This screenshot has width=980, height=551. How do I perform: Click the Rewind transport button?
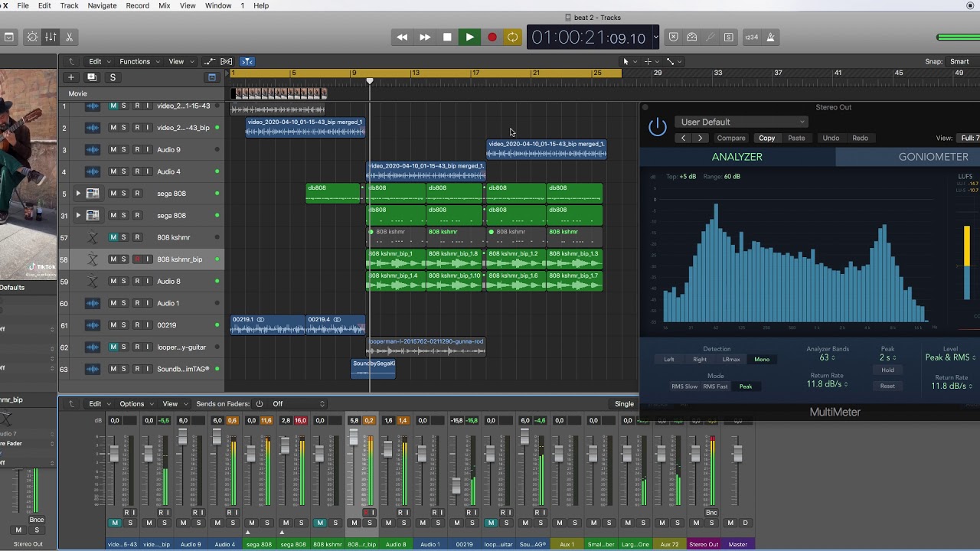pos(402,37)
